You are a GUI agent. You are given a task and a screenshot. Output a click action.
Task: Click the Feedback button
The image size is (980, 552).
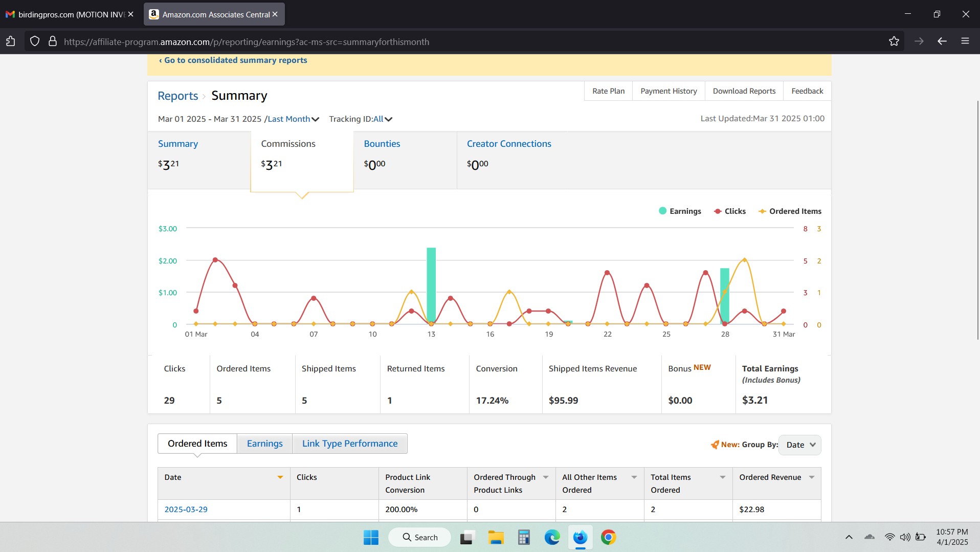click(807, 91)
